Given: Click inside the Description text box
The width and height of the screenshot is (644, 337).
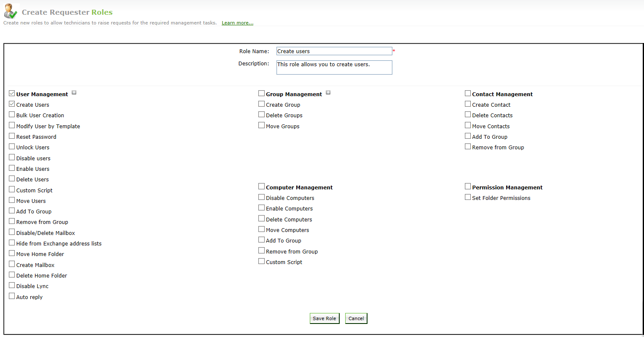Looking at the screenshot, I should 334,67.
